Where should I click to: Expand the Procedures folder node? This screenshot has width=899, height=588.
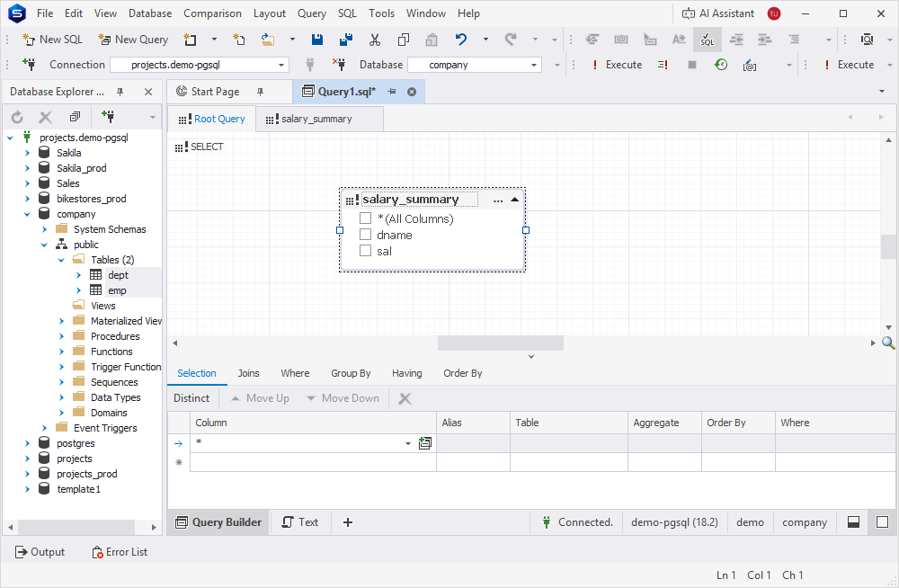[61, 336]
